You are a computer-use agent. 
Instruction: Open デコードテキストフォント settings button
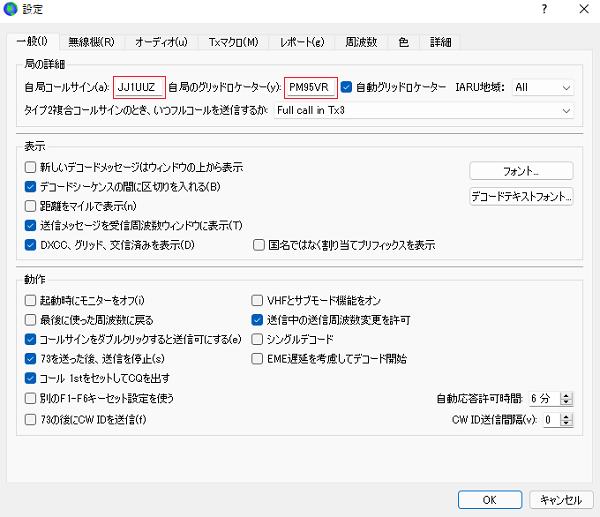pyautogui.click(x=521, y=196)
